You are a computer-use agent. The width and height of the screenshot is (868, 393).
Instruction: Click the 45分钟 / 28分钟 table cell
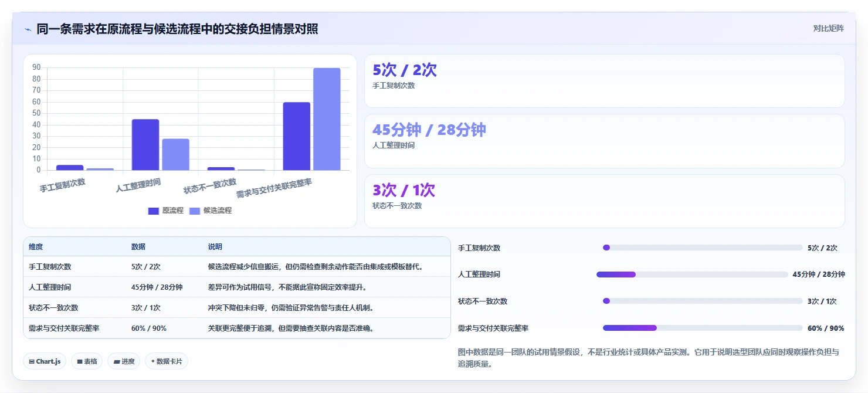point(157,287)
